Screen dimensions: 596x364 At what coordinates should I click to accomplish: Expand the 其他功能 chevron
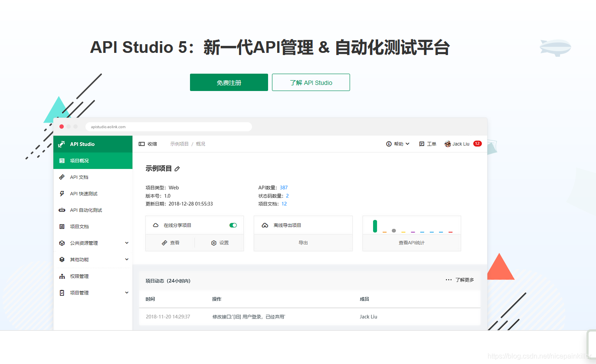127,260
